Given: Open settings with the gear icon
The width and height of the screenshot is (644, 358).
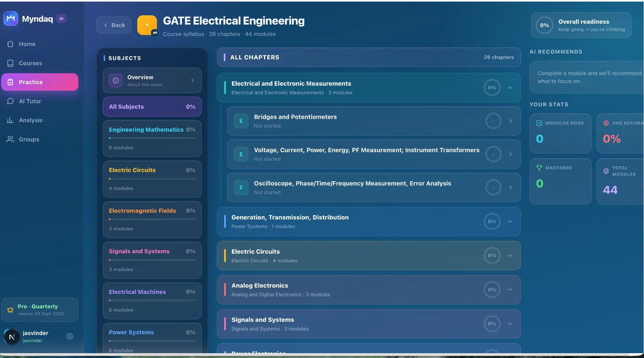Looking at the screenshot, I should pyautogui.click(x=70, y=336).
